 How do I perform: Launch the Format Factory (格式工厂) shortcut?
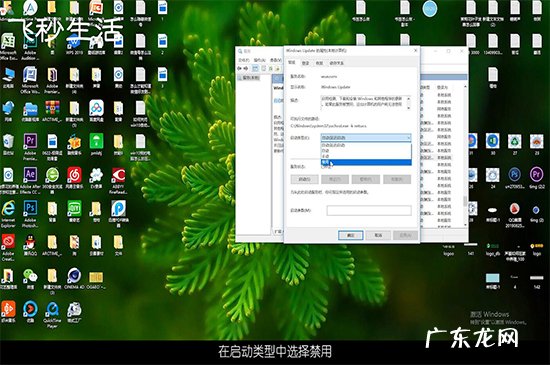74,310
